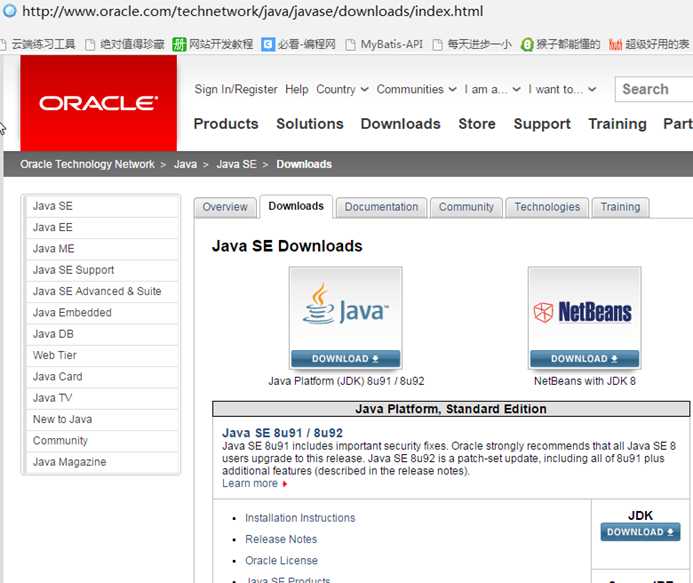Click the Oracle logo
Image resolution: width=693 pixels, height=583 pixels.
pos(98,103)
